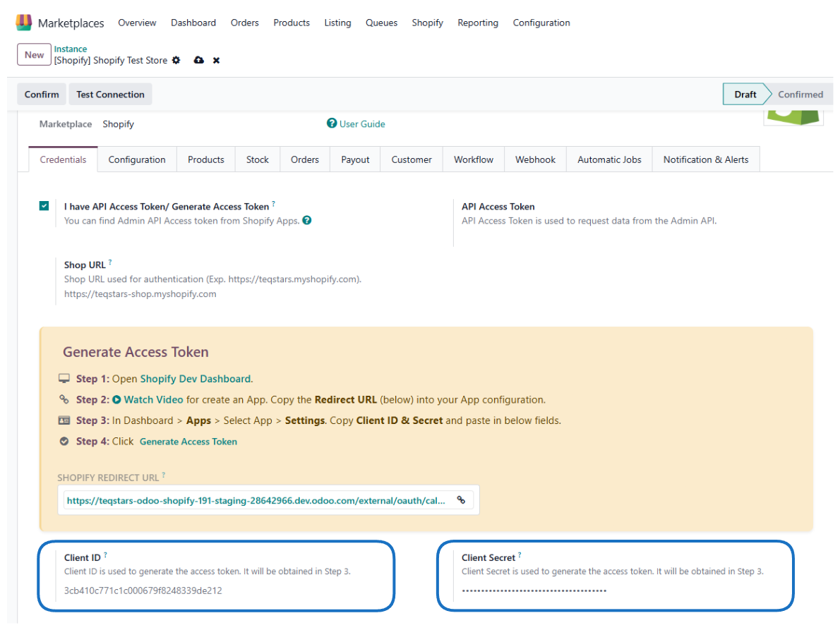Screen dimensions: 840x630
Task: Switch to the Orders tab
Action: click(305, 159)
